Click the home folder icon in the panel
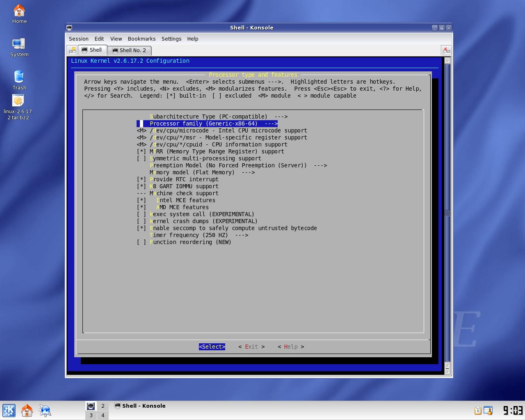 coord(27,410)
